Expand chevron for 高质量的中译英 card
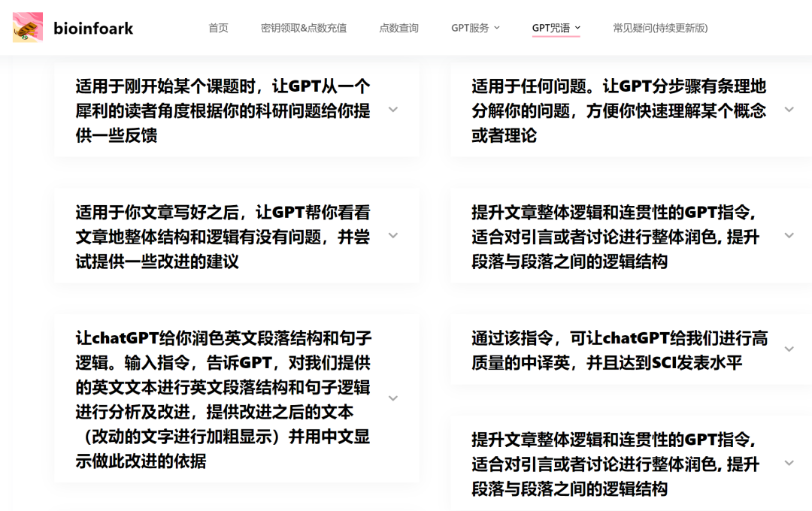Screen dimensions: 812x511 point(789,349)
